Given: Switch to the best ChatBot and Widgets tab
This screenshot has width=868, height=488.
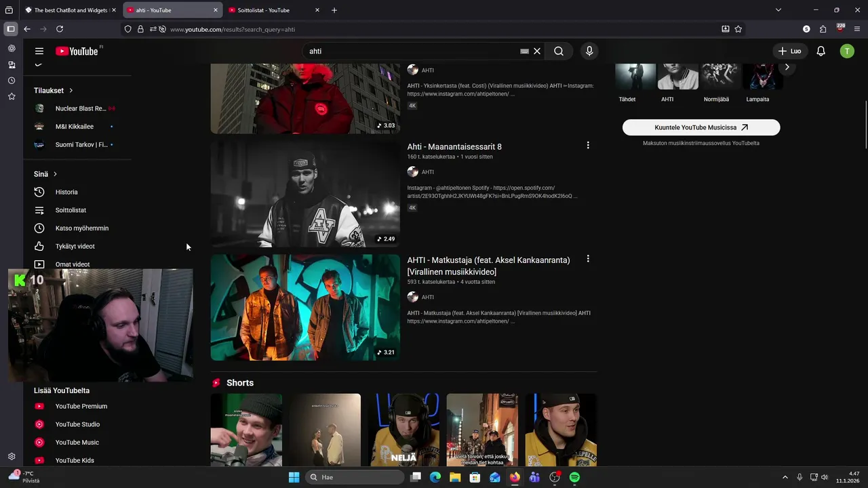Looking at the screenshot, I should (x=71, y=10).
